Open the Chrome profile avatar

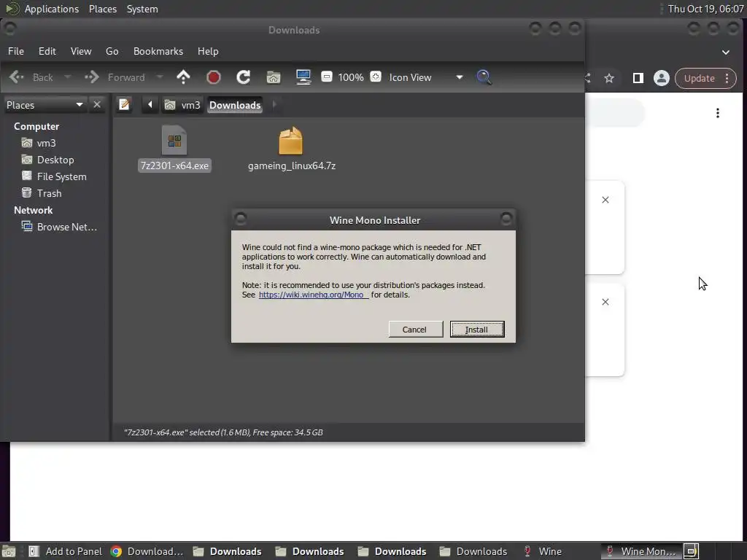coord(661,78)
